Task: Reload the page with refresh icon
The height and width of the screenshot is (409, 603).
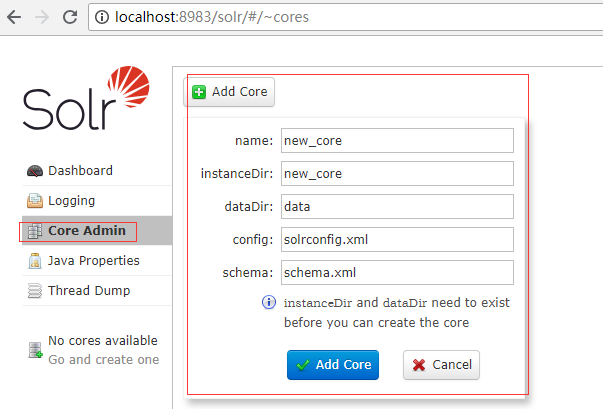Action: [70, 17]
